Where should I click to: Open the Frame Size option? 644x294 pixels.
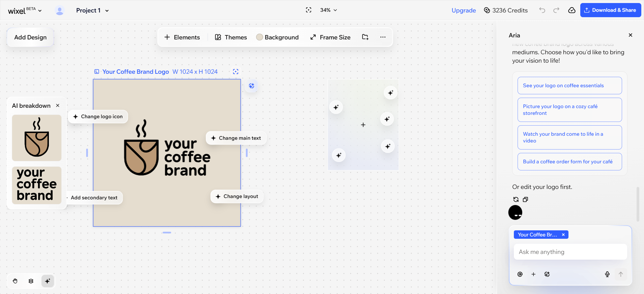[330, 37]
